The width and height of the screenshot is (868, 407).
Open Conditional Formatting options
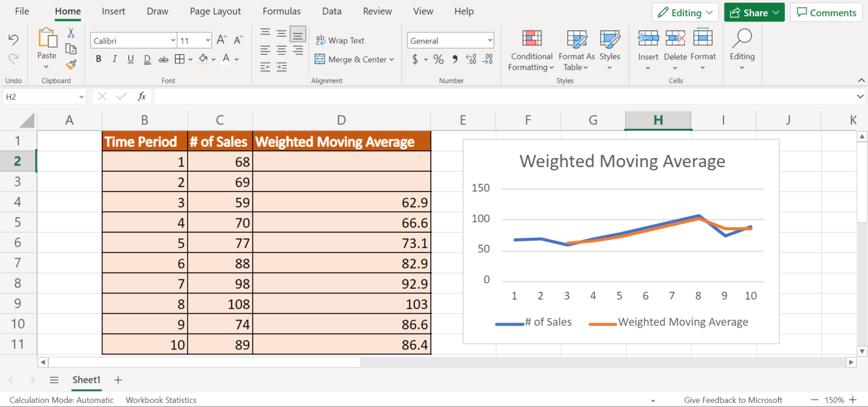(531, 51)
